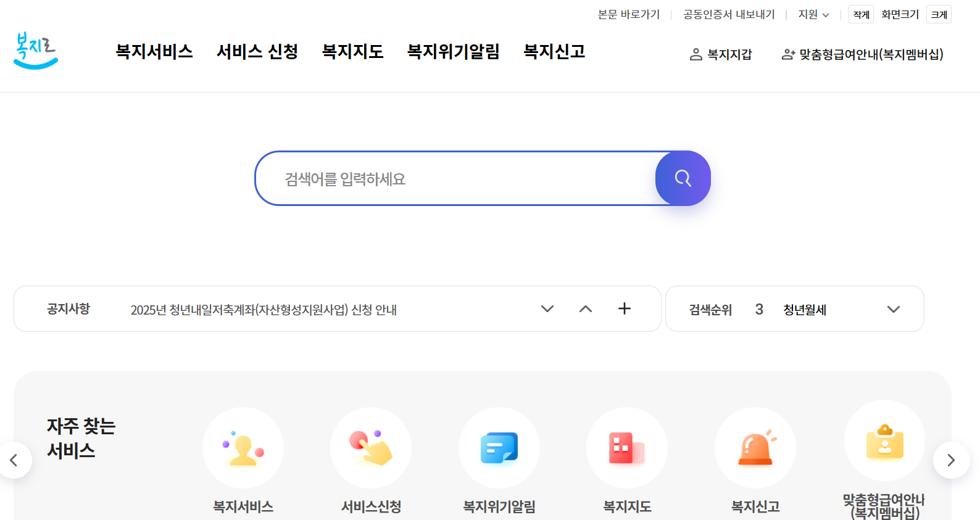Show previous notice with up chevron
This screenshot has height=520, width=980.
[586, 308]
